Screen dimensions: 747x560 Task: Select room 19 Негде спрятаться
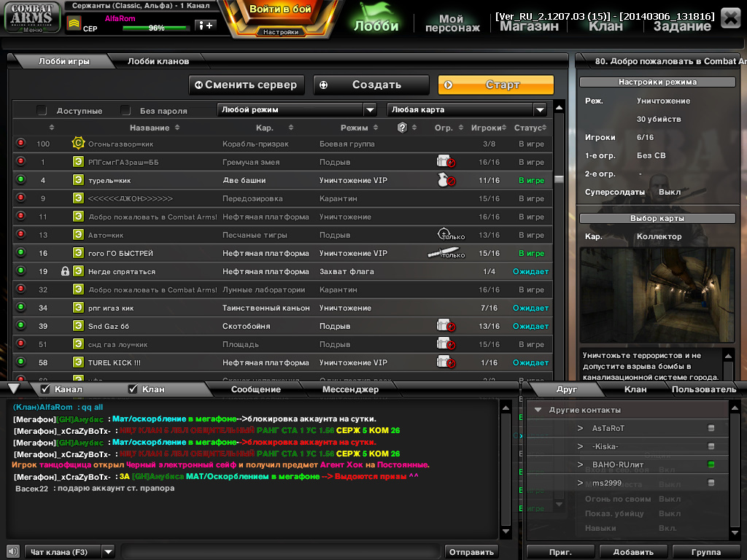pyautogui.click(x=282, y=271)
